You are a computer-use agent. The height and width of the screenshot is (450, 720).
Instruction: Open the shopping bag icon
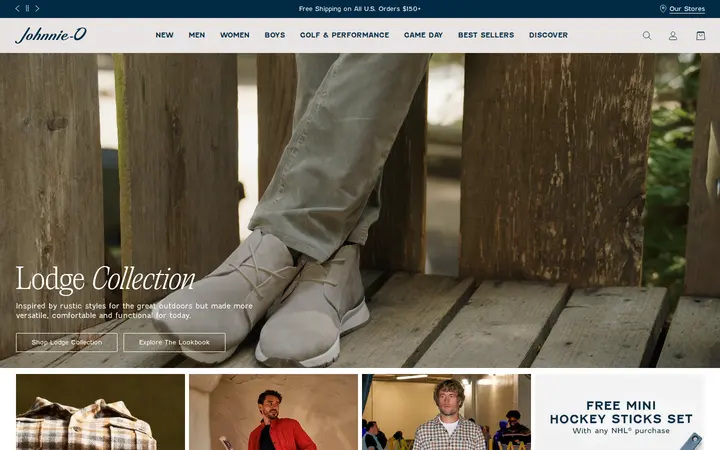click(700, 35)
